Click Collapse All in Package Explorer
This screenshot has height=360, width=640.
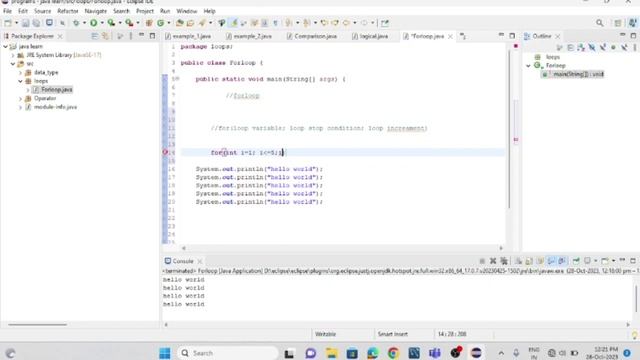click(95, 36)
